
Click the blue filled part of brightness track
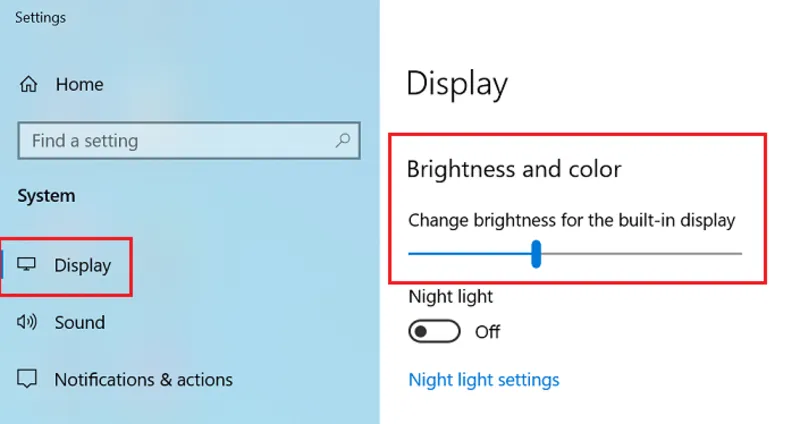tap(470, 254)
